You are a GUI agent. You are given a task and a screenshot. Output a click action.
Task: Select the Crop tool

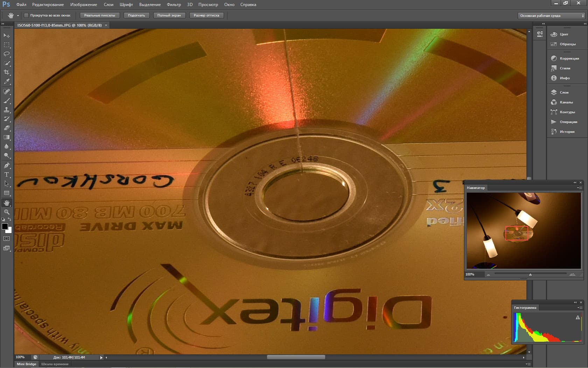(7, 72)
